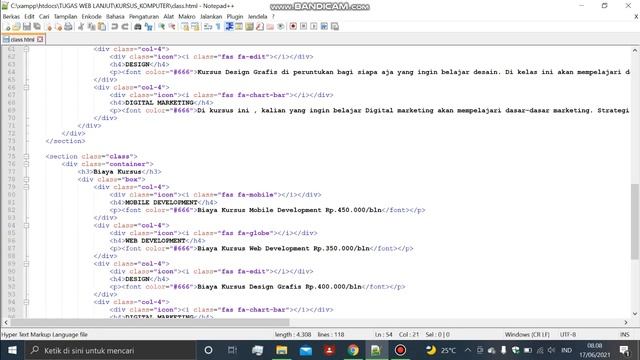The width and height of the screenshot is (640, 360).
Task: Open the Folder as Workspace icon
Action: click(270, 27)
